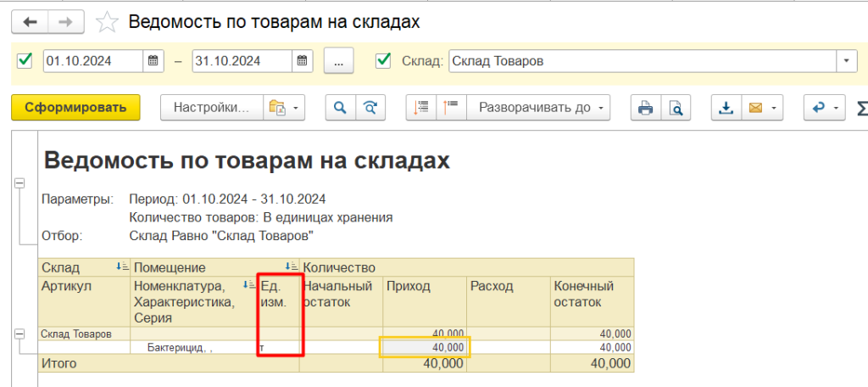Go forward with the right arrow button
This screenshot has width=868, height=387.
[x=66, y=21]
